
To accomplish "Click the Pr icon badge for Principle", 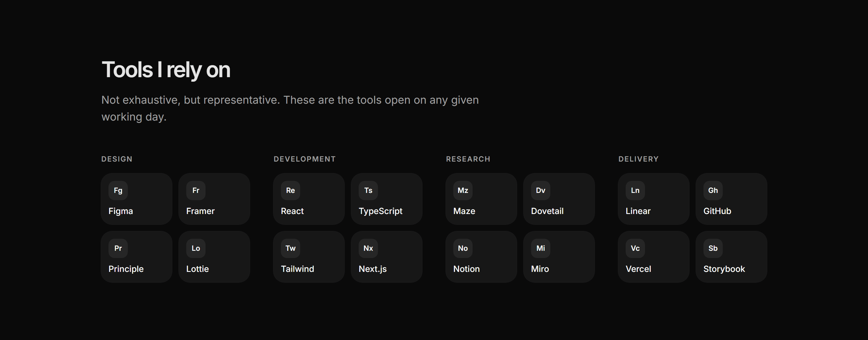I will click(x=118, y=248).
